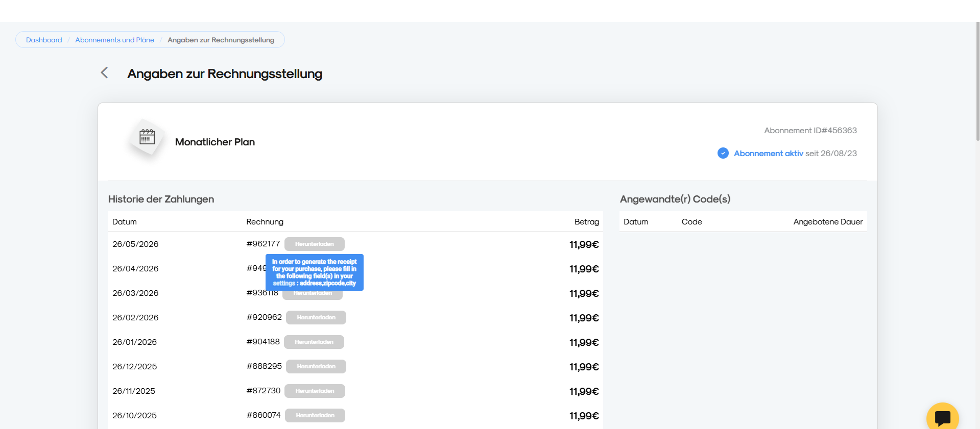
Task: Select the date 26/11/2025
Action: pos(134,391)
